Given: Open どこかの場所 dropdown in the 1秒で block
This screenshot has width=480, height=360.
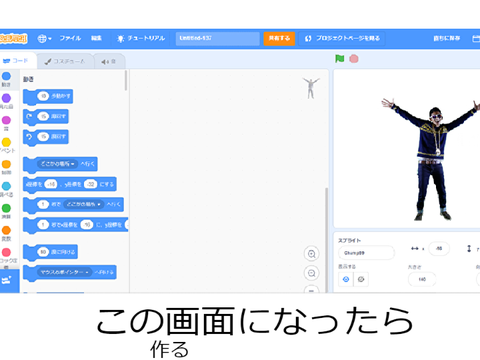Looking at the screenshot, I should (83, 204).
